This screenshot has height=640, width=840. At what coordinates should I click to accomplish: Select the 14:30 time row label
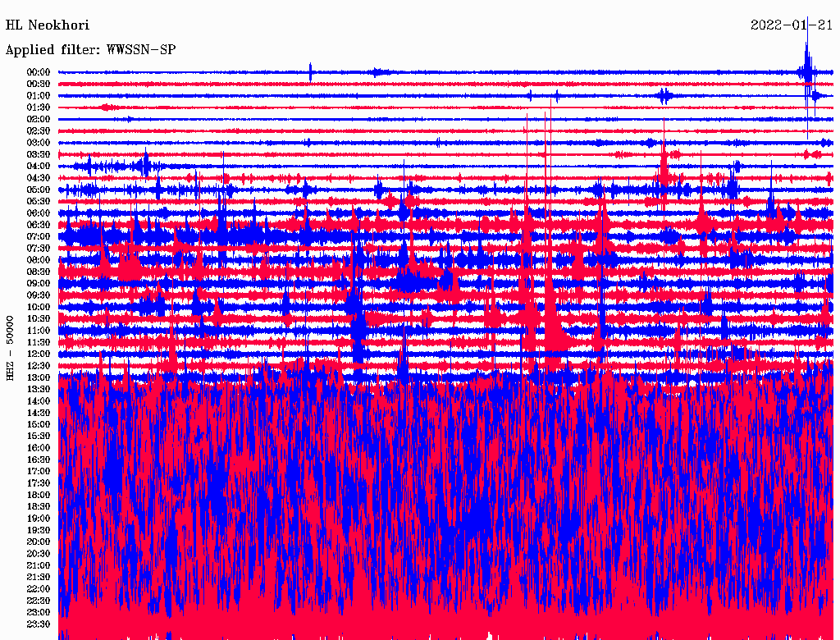click(38, 413)
